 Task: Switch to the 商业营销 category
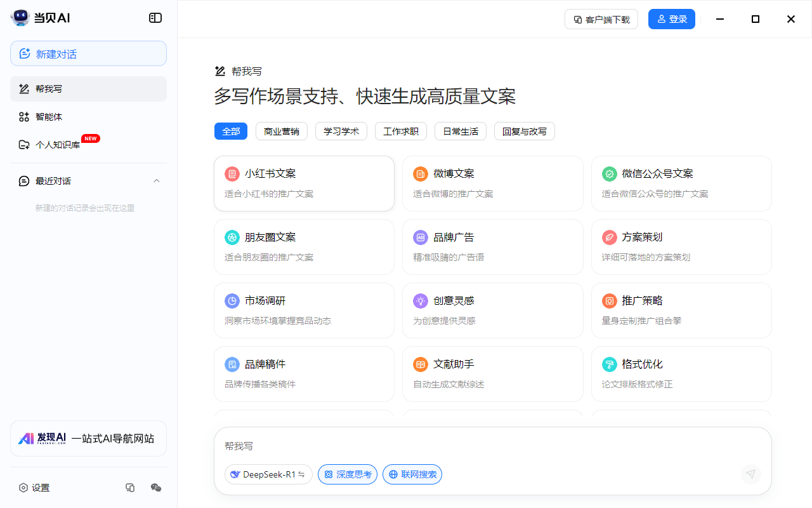click(281, 131)
